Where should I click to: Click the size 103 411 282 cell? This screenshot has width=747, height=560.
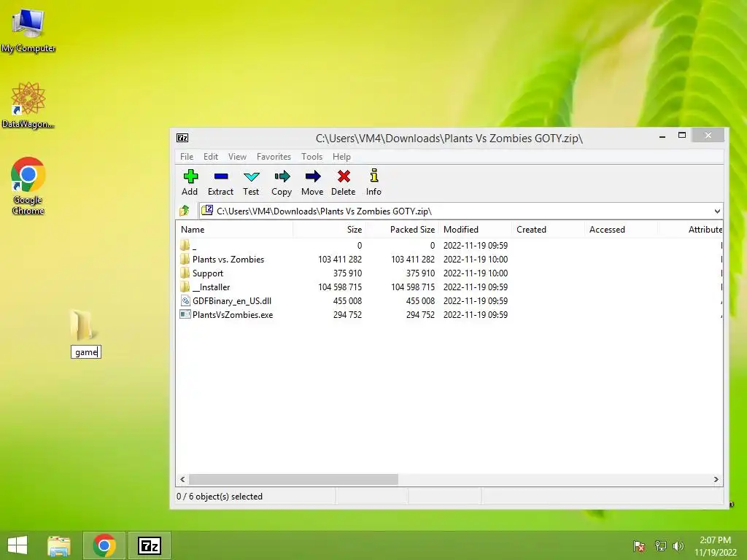[340, 260]
